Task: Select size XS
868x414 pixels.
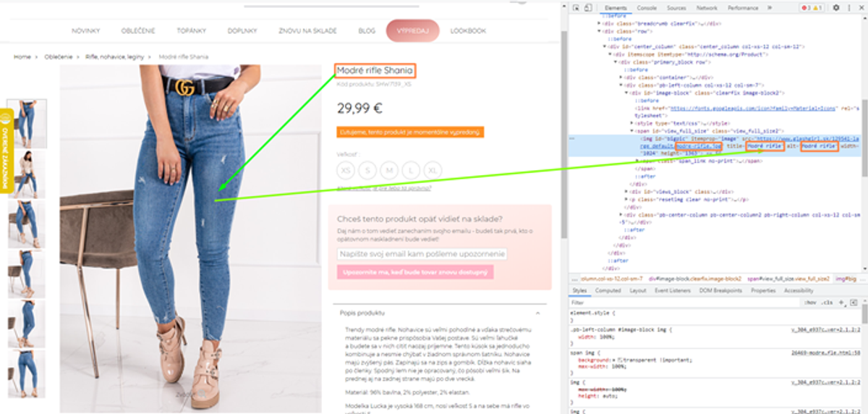Action: point(346,170)
